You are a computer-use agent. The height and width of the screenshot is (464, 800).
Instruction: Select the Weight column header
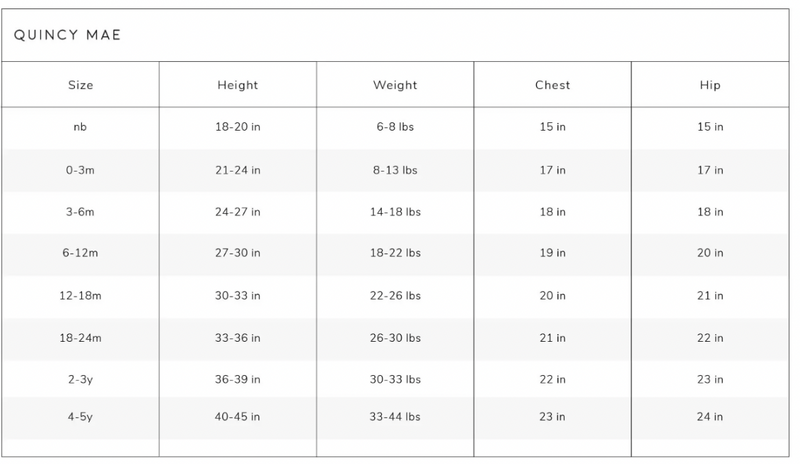tap(395, 85)
